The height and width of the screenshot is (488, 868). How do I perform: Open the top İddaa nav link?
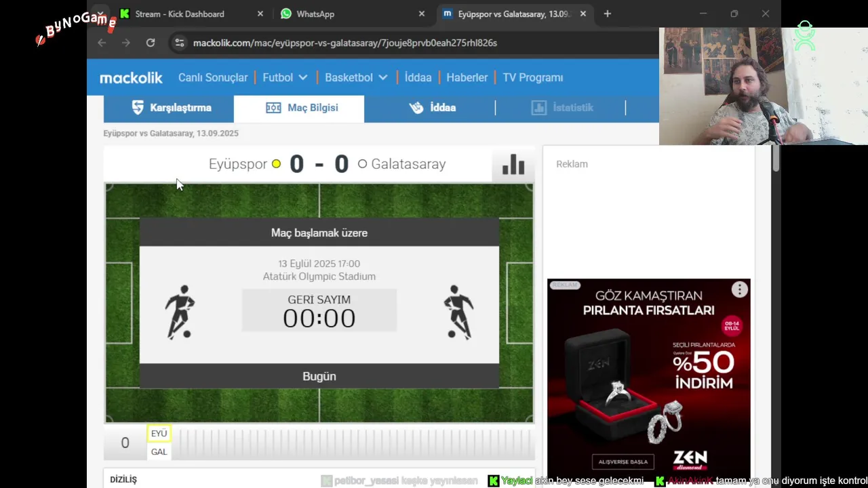[418, 78]
